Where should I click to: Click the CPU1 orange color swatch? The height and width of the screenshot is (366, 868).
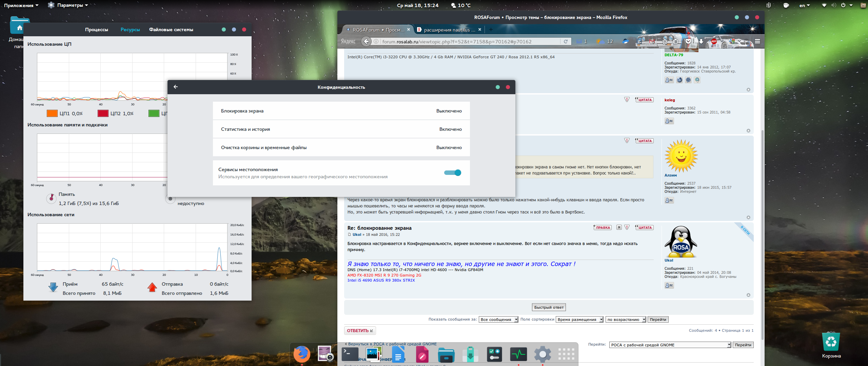[52, 114]
